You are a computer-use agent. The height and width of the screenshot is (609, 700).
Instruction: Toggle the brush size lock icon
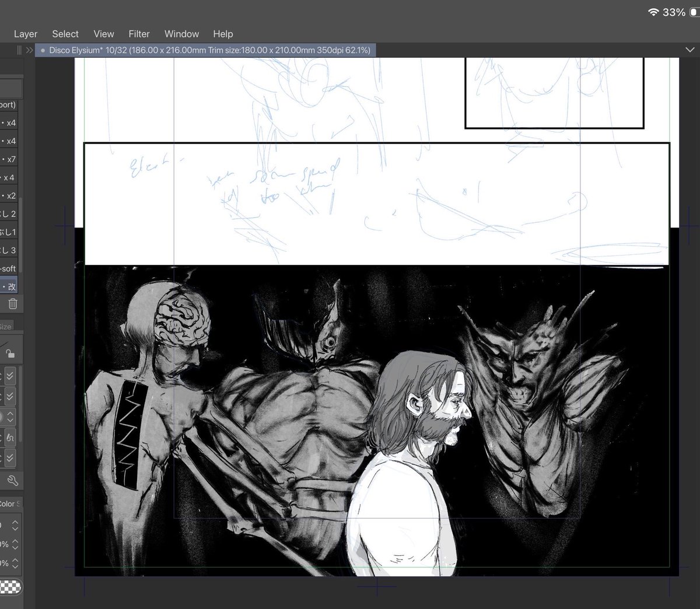coord(9,353)
